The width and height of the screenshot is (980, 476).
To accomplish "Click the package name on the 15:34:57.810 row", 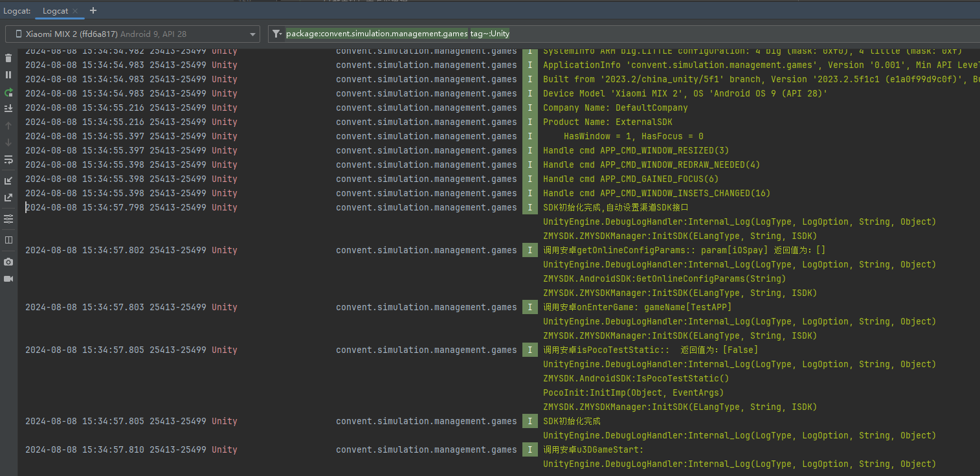I will pos(427,449).
